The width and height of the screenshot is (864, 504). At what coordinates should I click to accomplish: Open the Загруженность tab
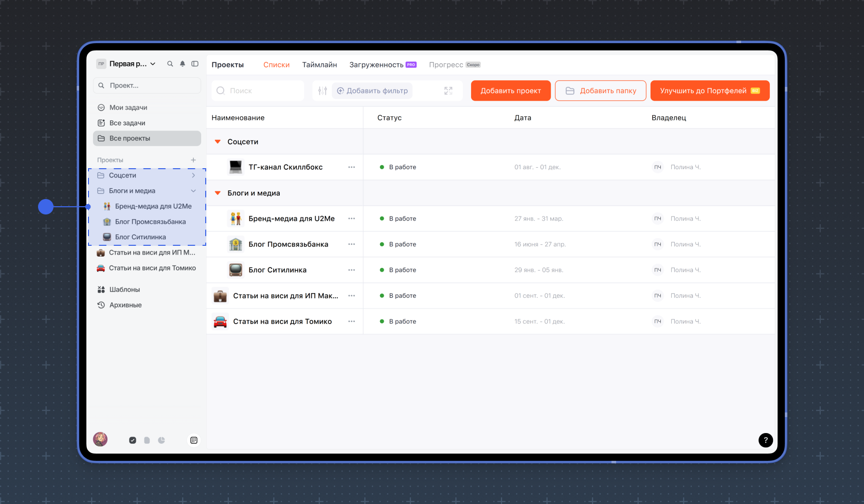(376, 65)
